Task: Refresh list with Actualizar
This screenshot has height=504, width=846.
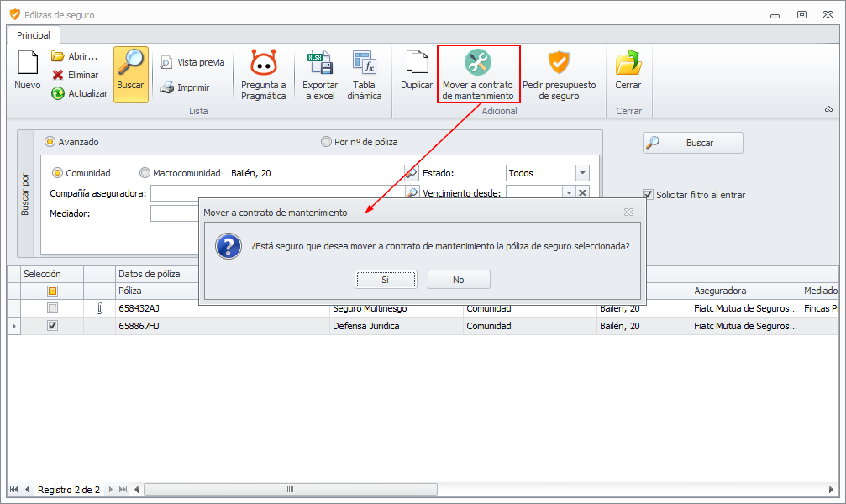Action: 79,92
